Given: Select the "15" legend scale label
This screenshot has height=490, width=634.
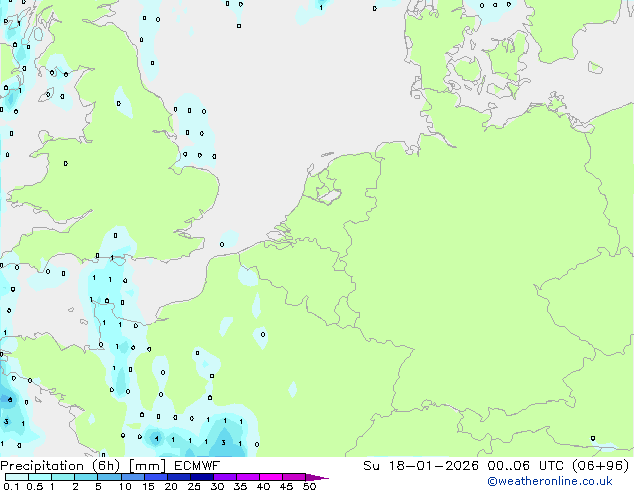Looking at the screenshot, I should (x=148, y=486).
